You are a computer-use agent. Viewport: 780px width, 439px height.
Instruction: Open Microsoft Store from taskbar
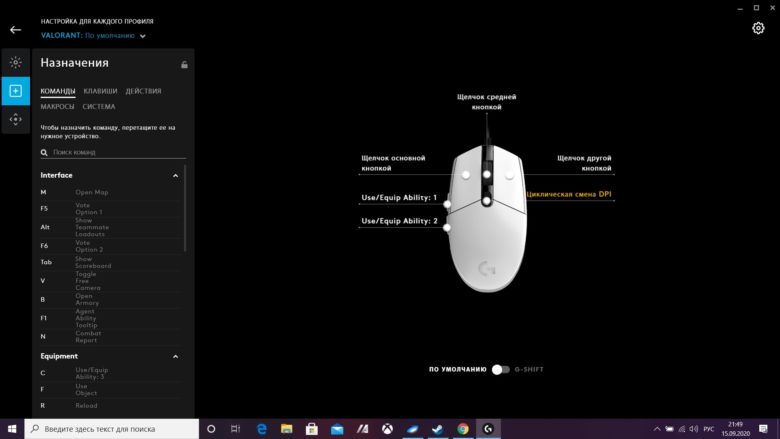(312, 429)
